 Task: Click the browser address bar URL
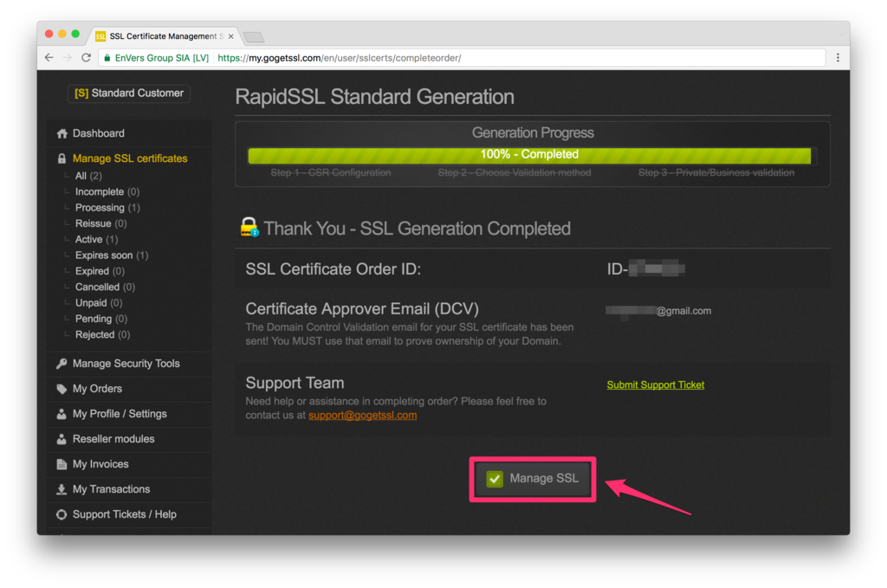340,58
